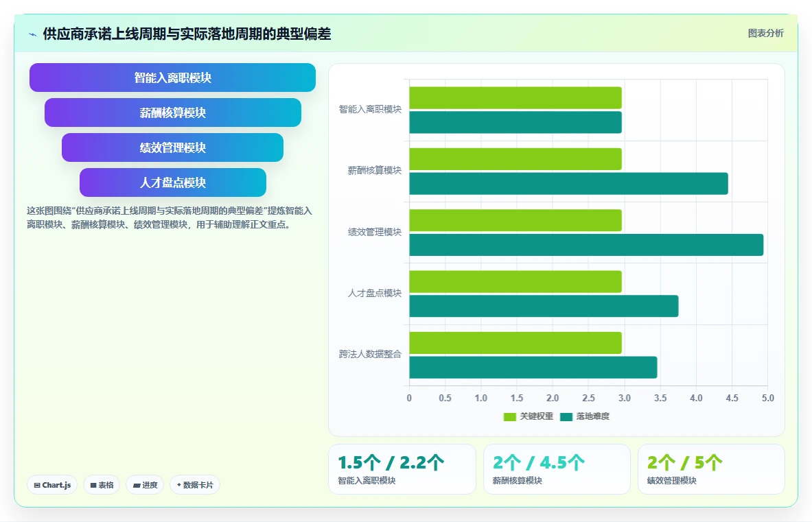
Task: Click the 1.5个 / 2.2个 data card
Action: tap(402, 469)
